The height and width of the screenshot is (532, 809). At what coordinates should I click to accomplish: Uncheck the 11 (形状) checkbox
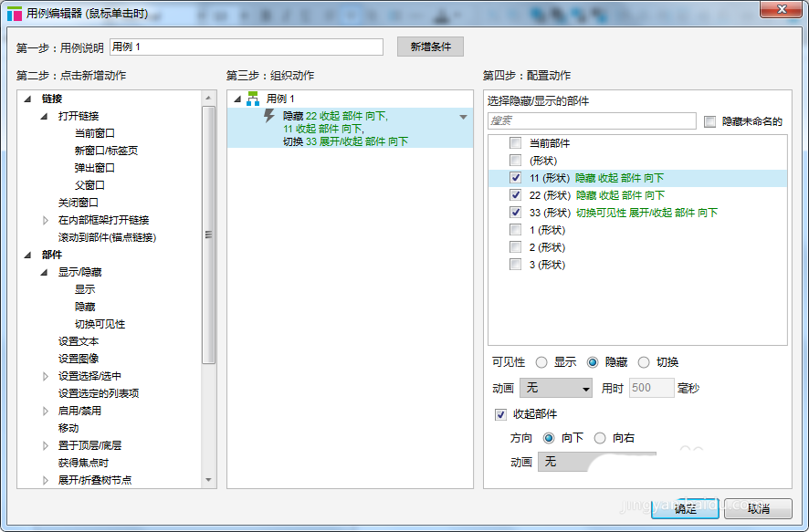(x=516, y=178)
